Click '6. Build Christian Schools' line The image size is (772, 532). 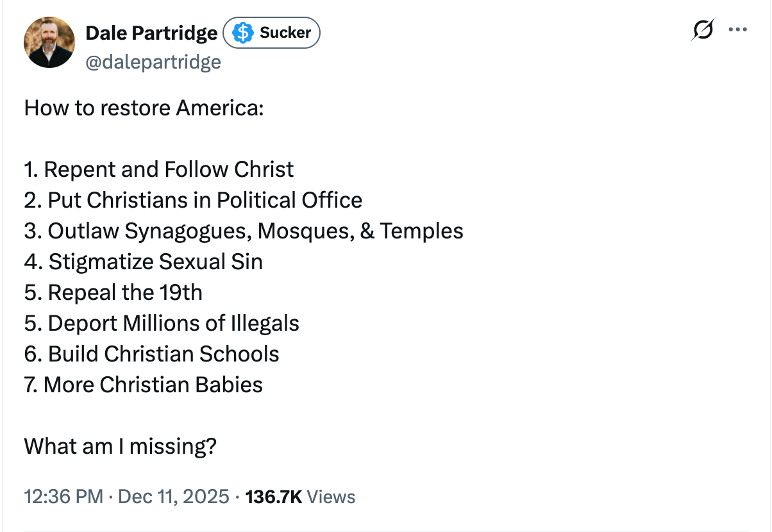coord(151,354)
